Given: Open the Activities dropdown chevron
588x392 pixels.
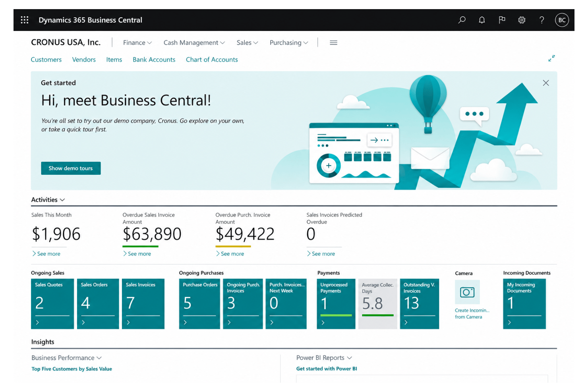Looking at the screenshot, I should pos(62,200).
